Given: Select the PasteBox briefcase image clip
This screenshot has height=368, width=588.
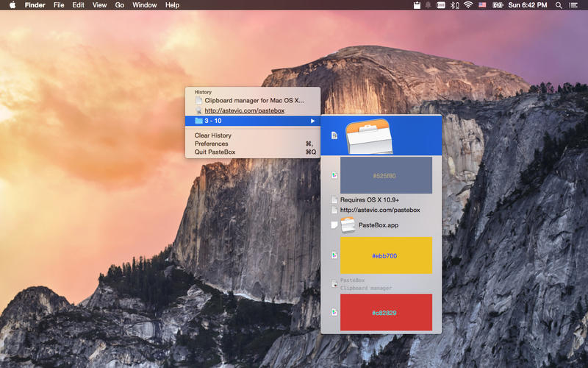Looking at the screenshot, I should tap(369, 135).
